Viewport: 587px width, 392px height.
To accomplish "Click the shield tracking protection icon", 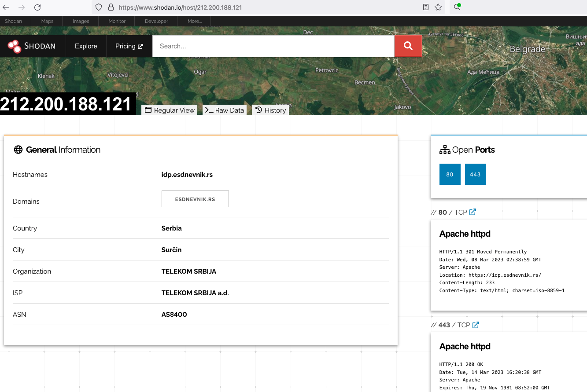I will pos(99,7).
